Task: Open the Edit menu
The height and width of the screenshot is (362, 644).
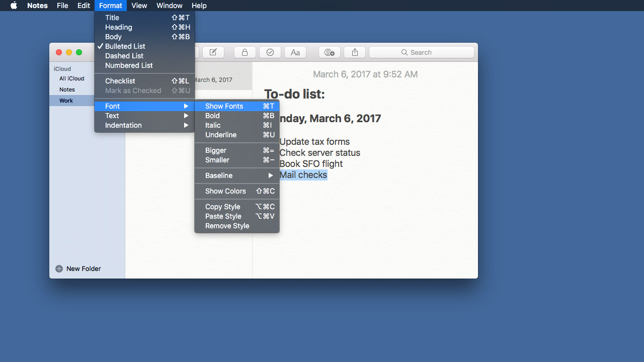Action: pyautogui.click(x=84, y=6)
